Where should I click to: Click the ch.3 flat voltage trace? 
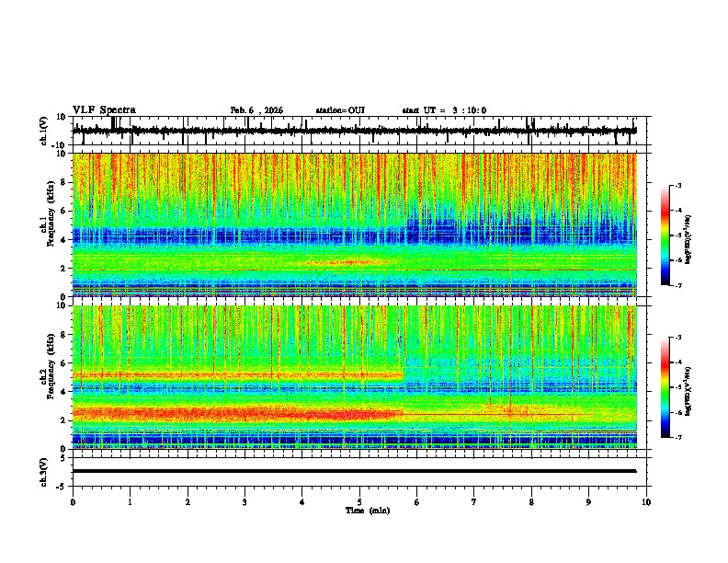click(355, 471)
